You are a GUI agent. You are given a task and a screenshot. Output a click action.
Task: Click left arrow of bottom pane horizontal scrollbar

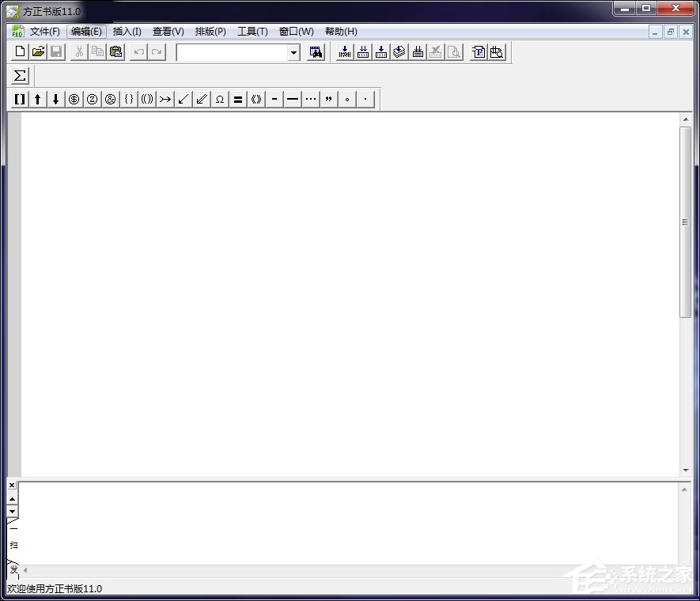point(25,570)
